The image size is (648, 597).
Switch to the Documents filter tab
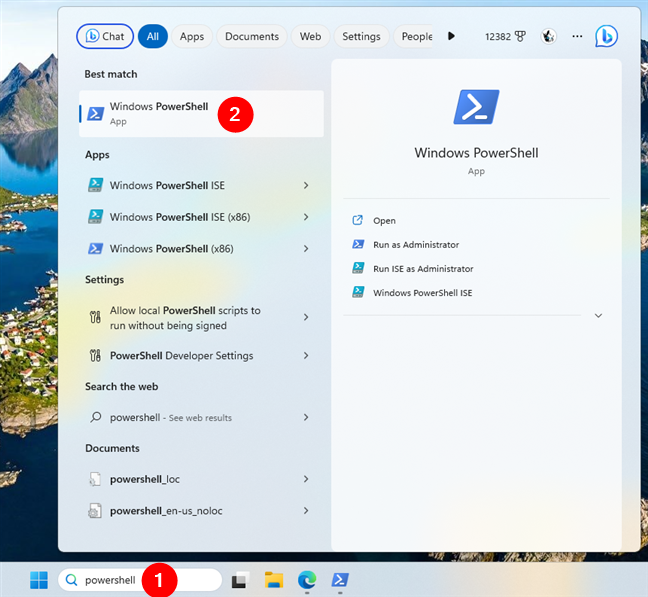coord(251,36)
